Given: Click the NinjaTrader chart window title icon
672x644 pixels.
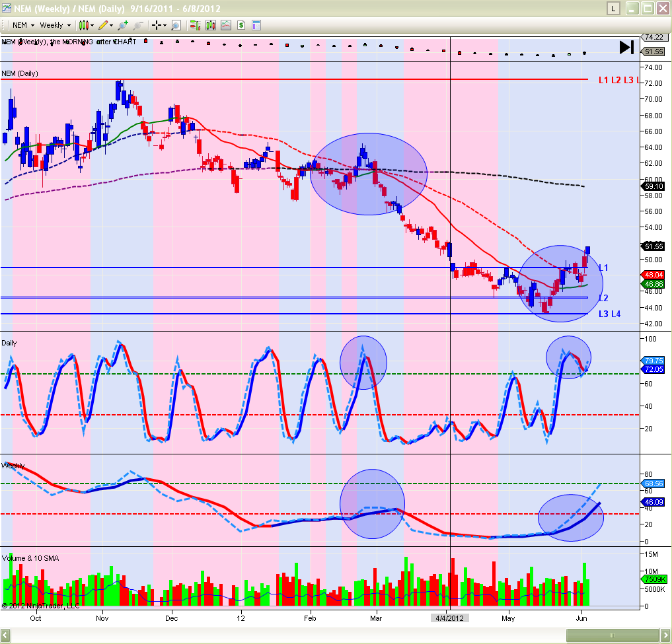Looking at the screenshot, I should click(6, 8).
